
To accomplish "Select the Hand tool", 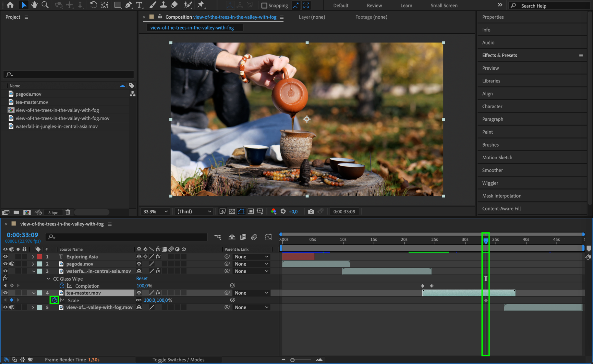I will tap(34, 5).
